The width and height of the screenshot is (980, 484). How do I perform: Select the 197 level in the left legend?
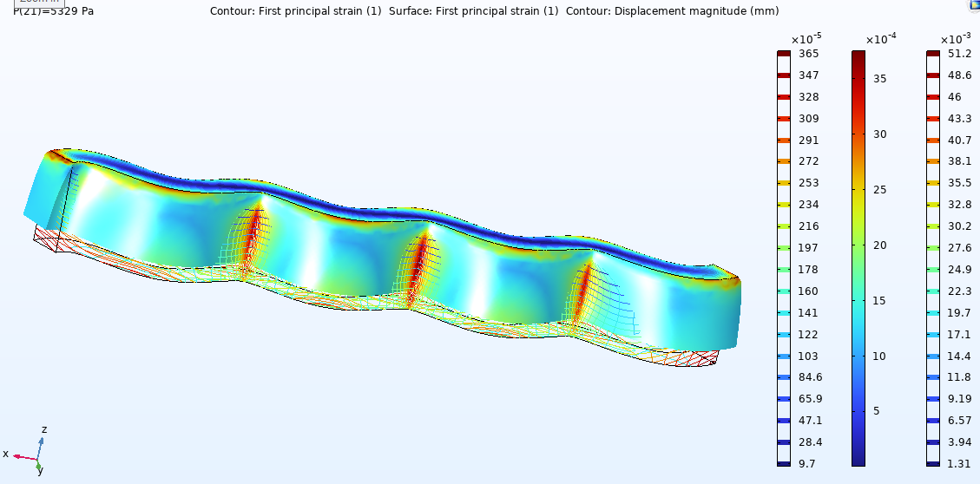(783, 248)
